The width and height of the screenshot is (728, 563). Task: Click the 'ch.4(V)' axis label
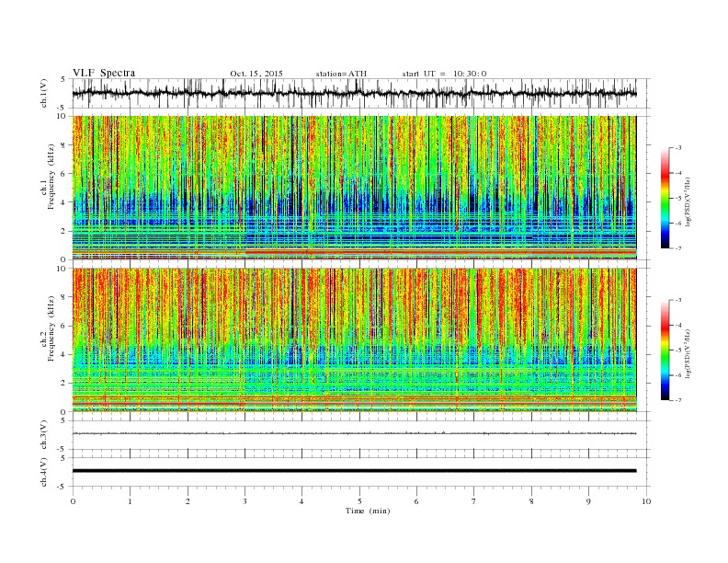click(x=44, y=472)
